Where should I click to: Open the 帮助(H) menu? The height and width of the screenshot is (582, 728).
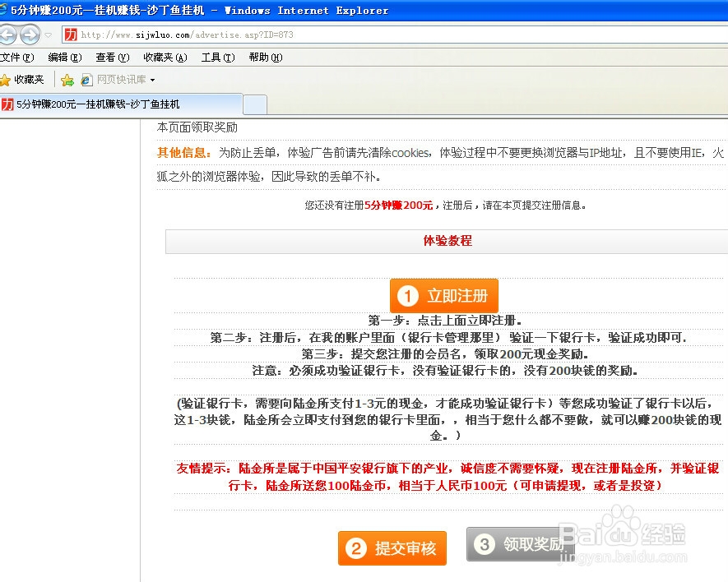click(266, 57)
